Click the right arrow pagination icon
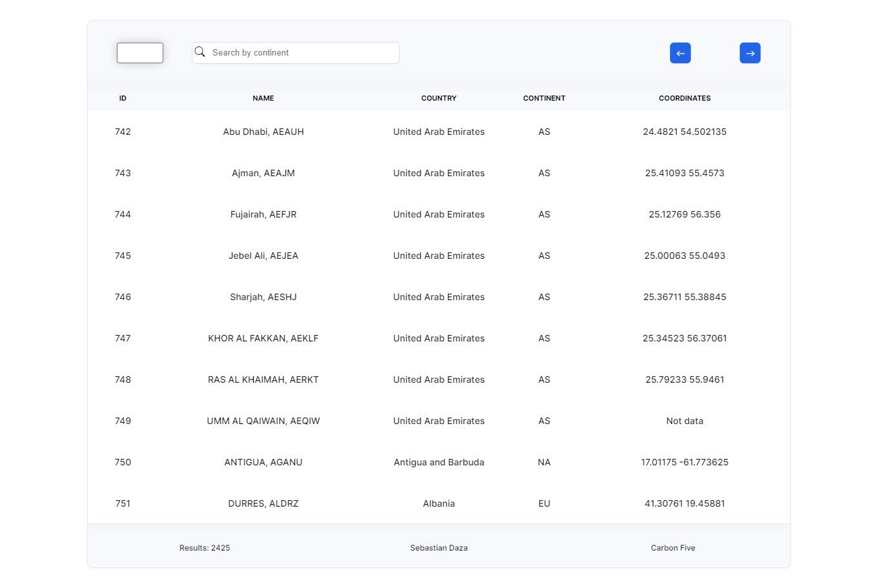Viewport: 878px width, 588px height. point(750,53)
